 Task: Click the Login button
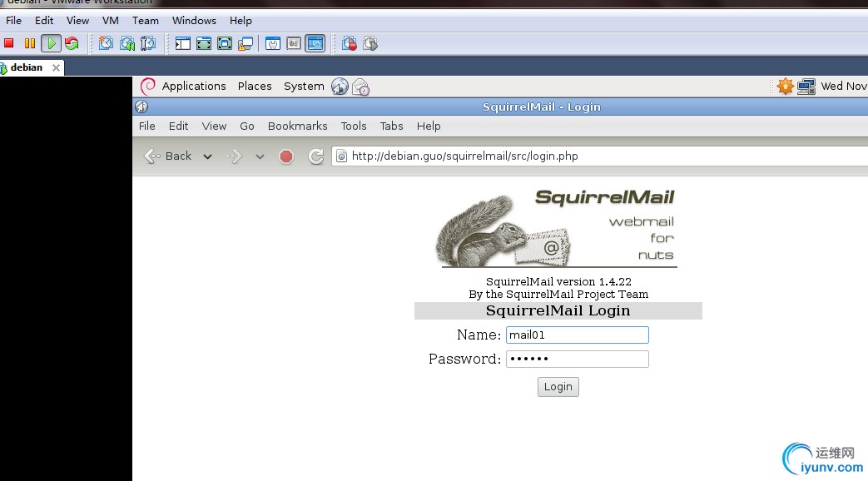[x=558, y=387]
